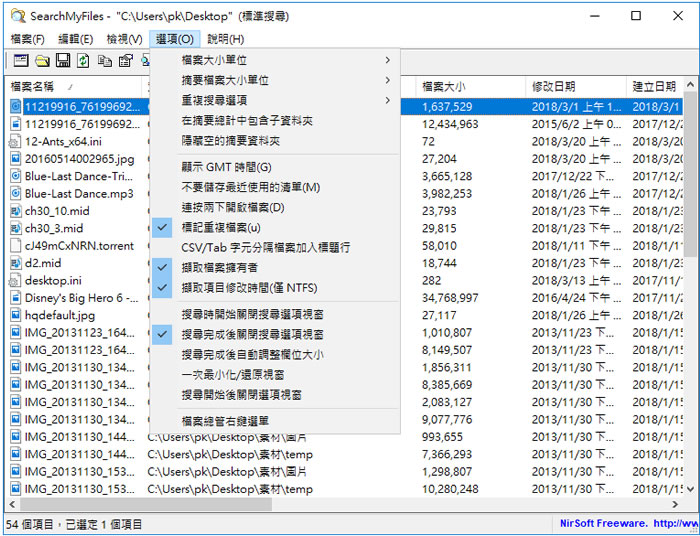Screen dimensions: 700x536
Task: Sort by 修改日期 column header
Action: tap(576, 87)
